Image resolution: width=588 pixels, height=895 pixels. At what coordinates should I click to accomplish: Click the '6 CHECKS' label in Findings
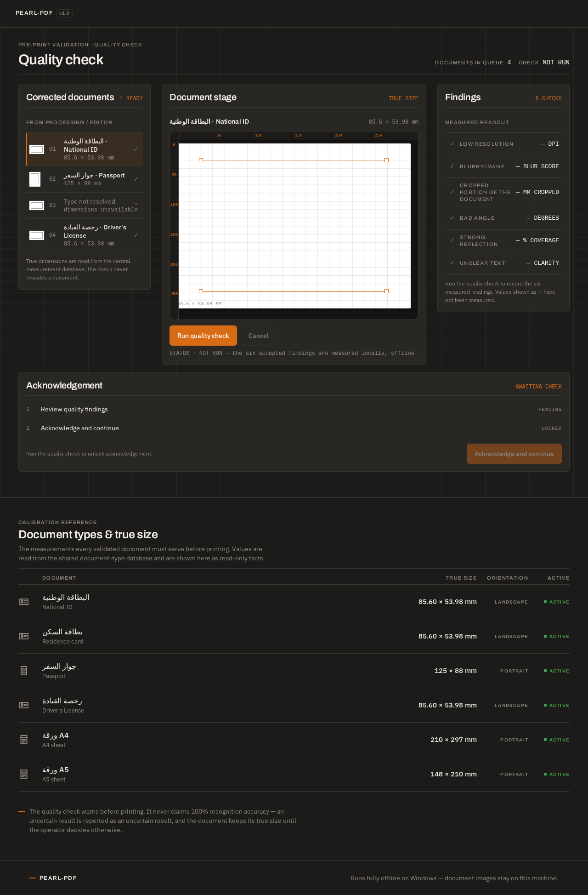(548, 98)
